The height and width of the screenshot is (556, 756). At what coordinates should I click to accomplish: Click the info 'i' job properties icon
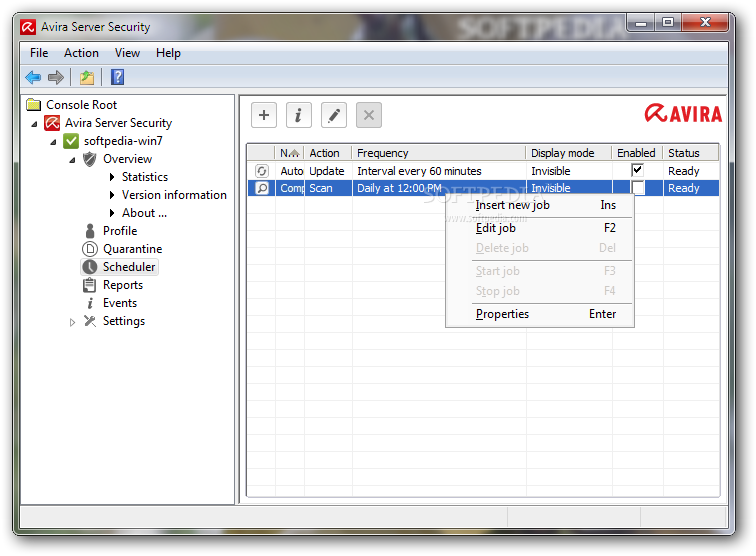click(298, 115)
